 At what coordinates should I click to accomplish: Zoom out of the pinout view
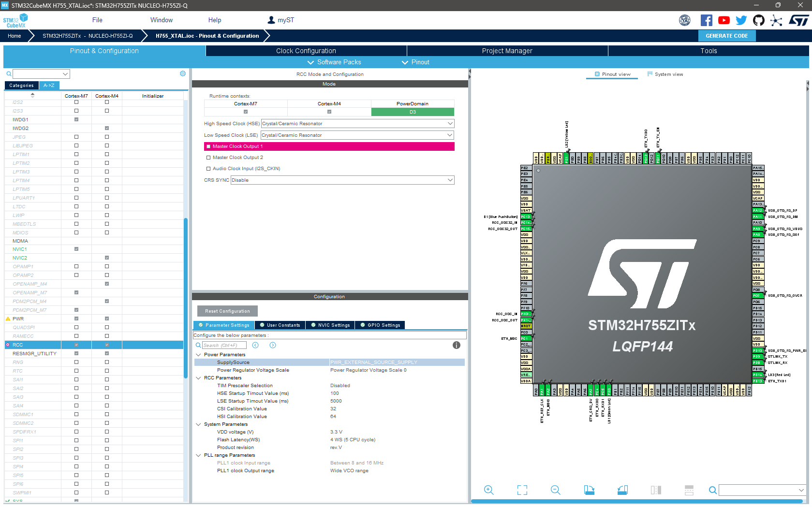(555, 490)
